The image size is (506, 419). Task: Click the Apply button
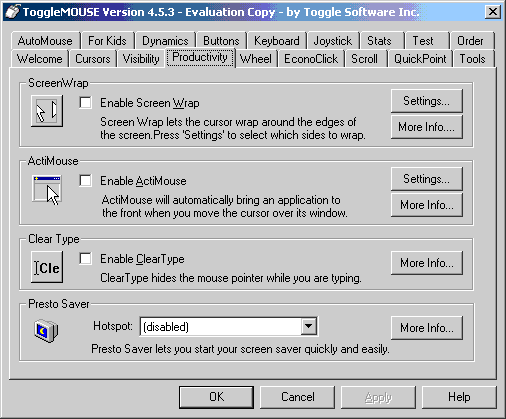pyautogui.click(x=378, y=397)
